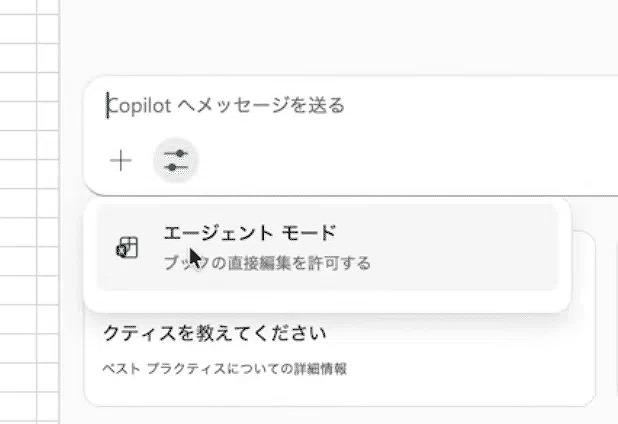Open the sliders settings icon in Copilot
Viewport: 618px width, 424px height.
click(x=176, y=160)
